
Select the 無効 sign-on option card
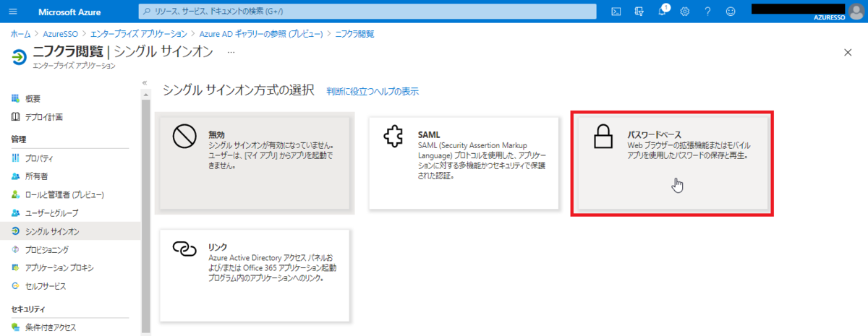255,163
